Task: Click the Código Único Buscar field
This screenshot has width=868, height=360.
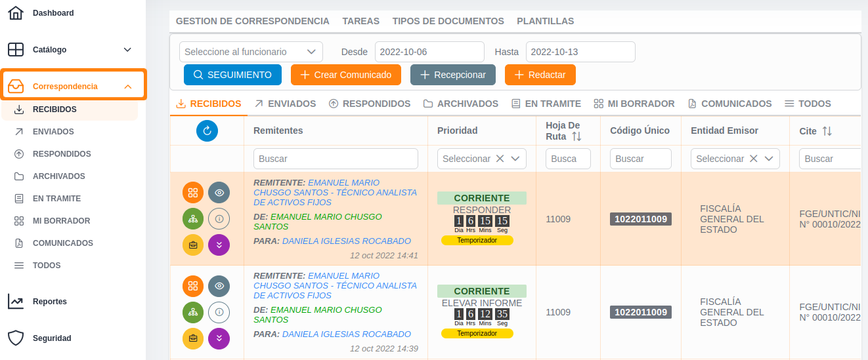Action: point(641,159)
